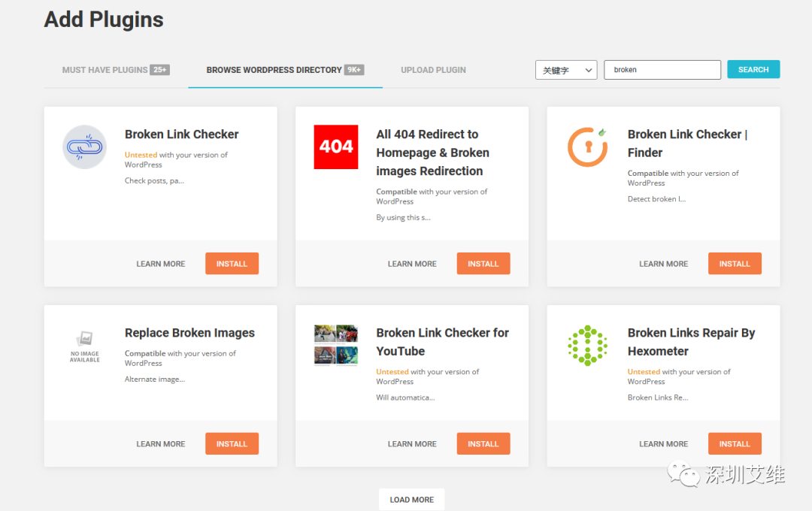Click the Broken Link Checker for YouTube thumbnail

click(x=335, y=345)
